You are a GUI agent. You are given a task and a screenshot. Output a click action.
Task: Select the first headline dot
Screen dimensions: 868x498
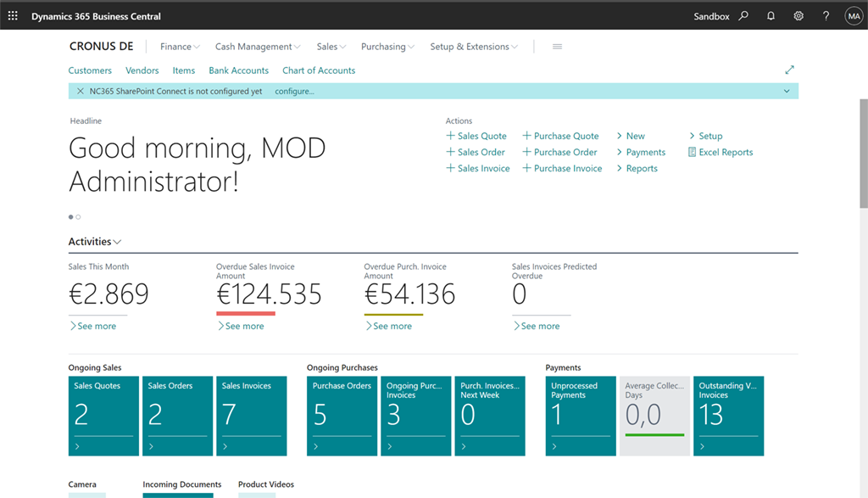(x=71, y=217)
